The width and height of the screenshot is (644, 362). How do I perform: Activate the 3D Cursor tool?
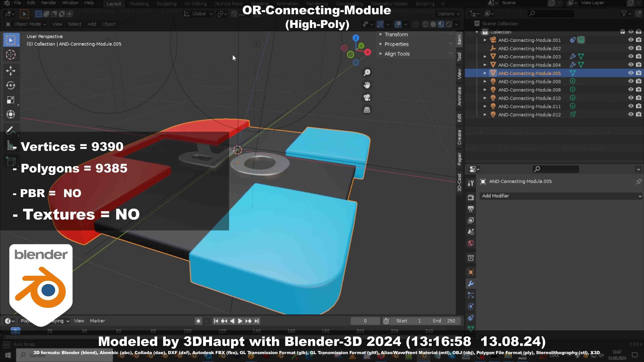(11, 54)
